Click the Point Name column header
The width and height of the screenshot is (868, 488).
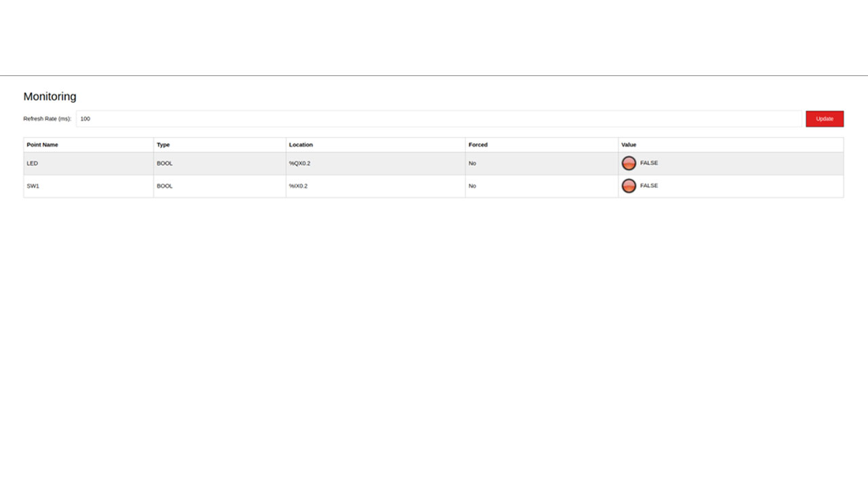42,144
